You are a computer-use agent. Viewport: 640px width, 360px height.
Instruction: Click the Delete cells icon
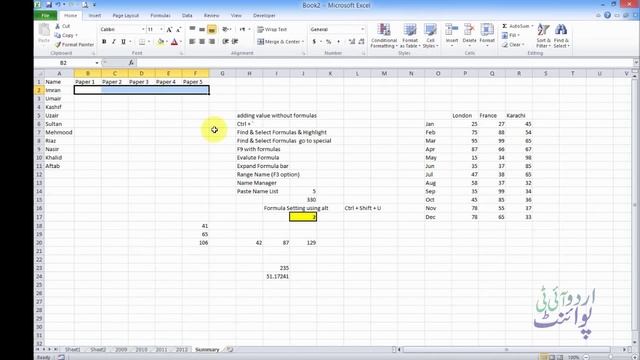(x=469, y=30)
